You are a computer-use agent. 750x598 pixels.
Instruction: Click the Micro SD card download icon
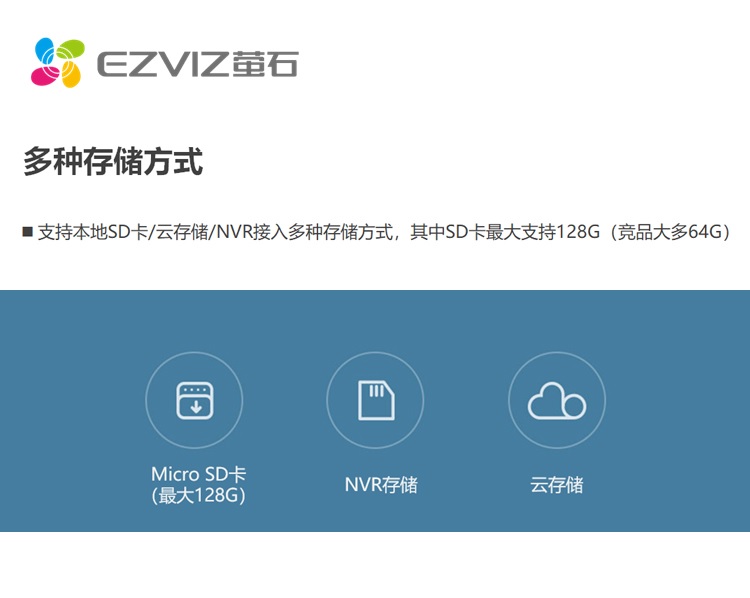pyautogui.click(x=195, y=400)
